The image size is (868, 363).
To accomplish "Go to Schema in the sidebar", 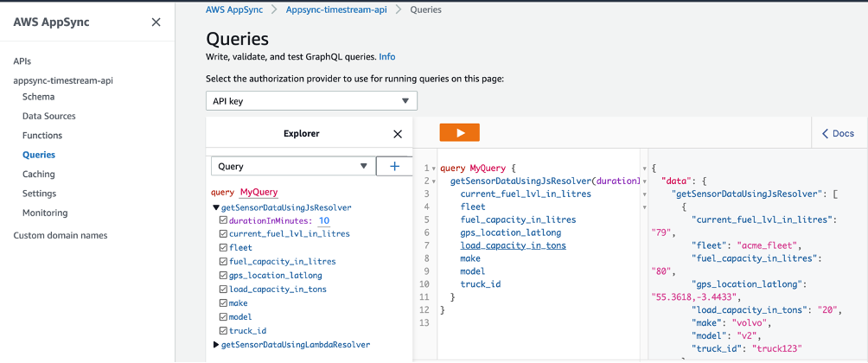I will point(38,97).
